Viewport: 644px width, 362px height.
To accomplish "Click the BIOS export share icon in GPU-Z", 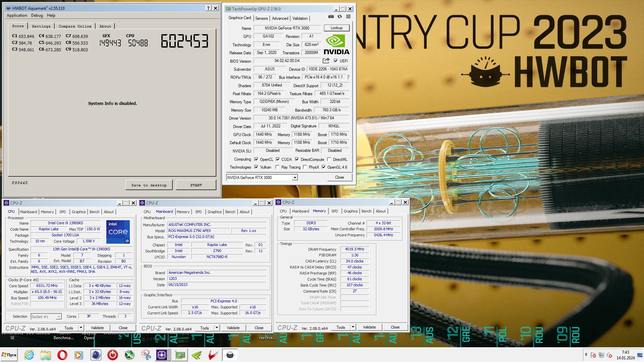I will tap(326, 61).
